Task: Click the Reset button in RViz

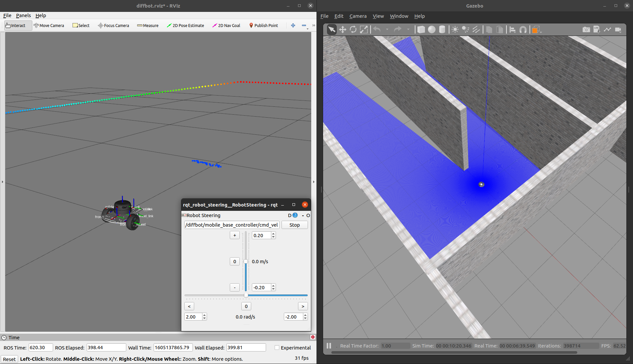Action: (9, 359)
